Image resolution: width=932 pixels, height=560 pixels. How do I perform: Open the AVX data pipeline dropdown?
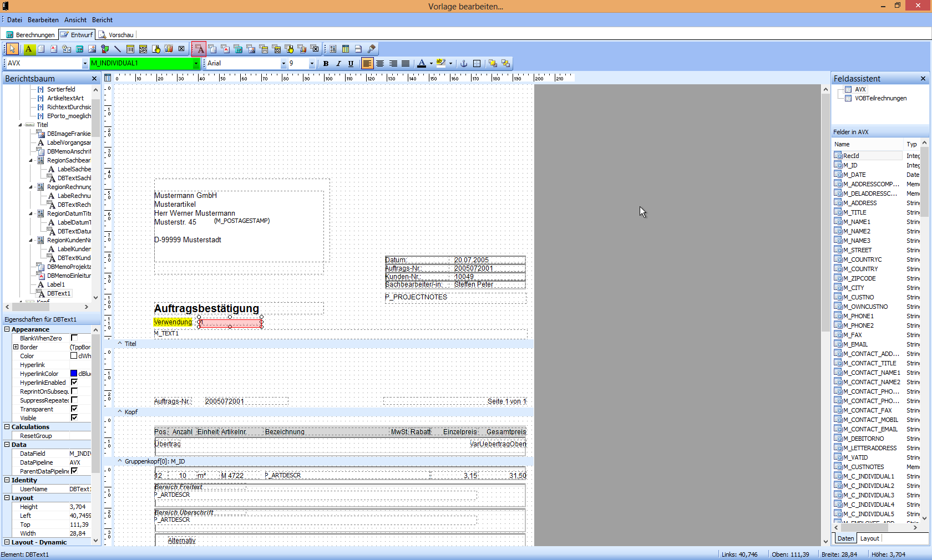coord(85,64)
